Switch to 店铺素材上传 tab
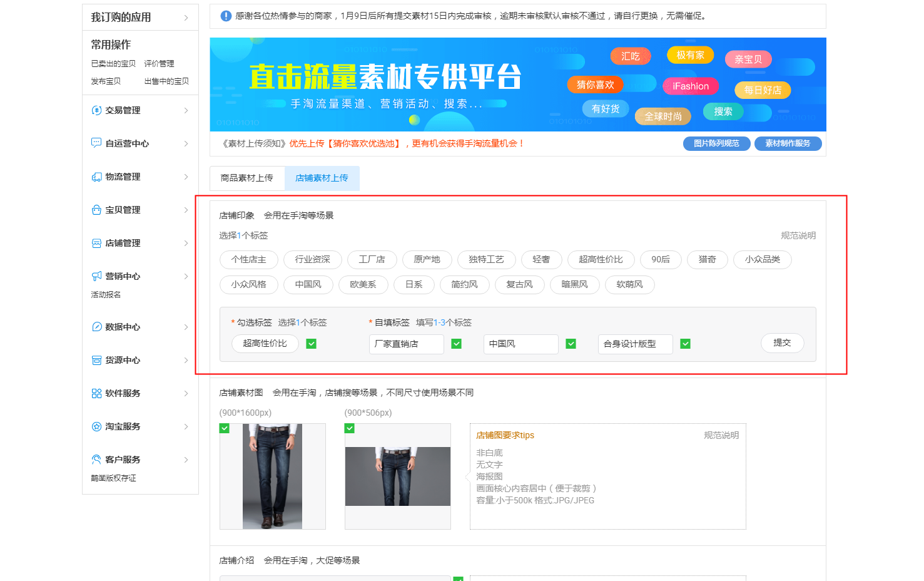The height and width of the screenshot is (581, 924). [x=322, y=178]
